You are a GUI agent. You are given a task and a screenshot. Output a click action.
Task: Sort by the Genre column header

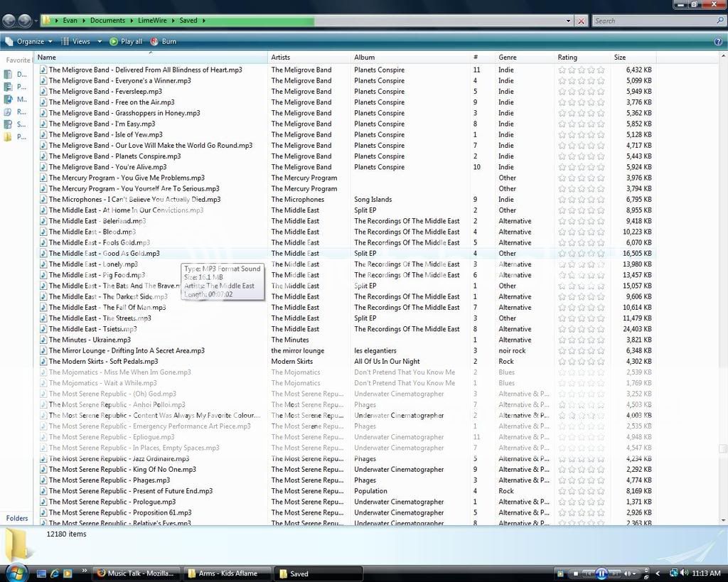pos(525,57)
